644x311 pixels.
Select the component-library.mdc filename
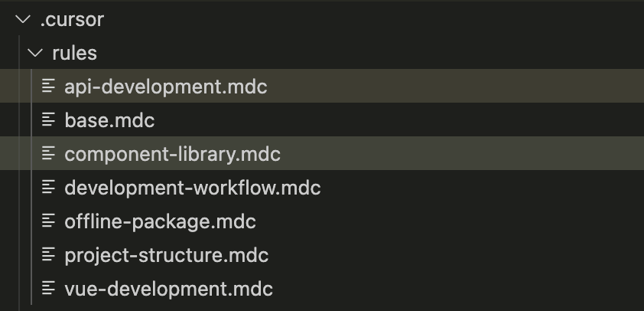(x=173, y=154)
